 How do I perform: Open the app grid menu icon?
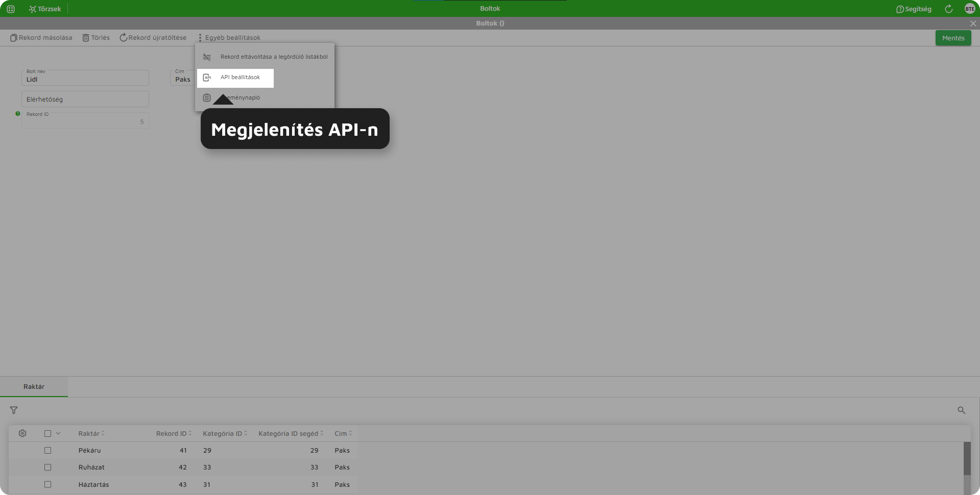click(11, 9)
